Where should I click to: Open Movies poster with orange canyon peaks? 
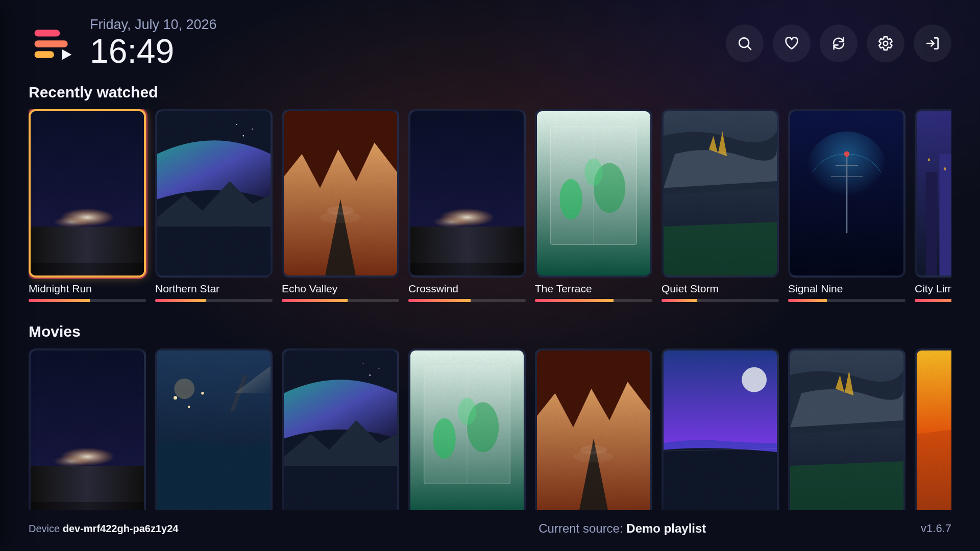594,430
